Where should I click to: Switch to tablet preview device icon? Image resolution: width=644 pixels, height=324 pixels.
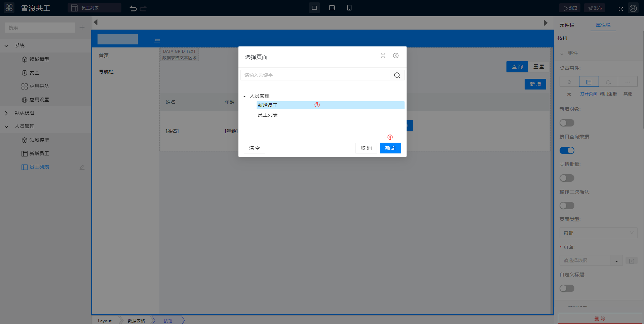pyautogui.click(x=332, y=8)
